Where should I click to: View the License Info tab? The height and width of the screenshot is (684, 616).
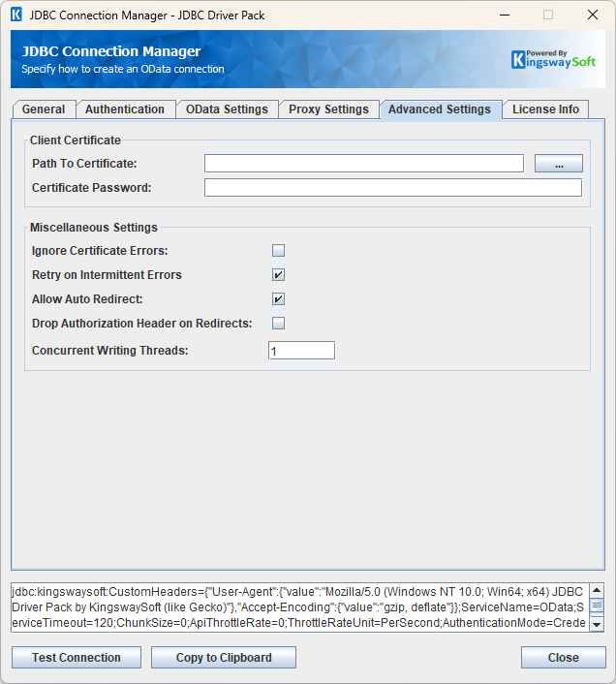pyautogui.click(x=545, y=109)
